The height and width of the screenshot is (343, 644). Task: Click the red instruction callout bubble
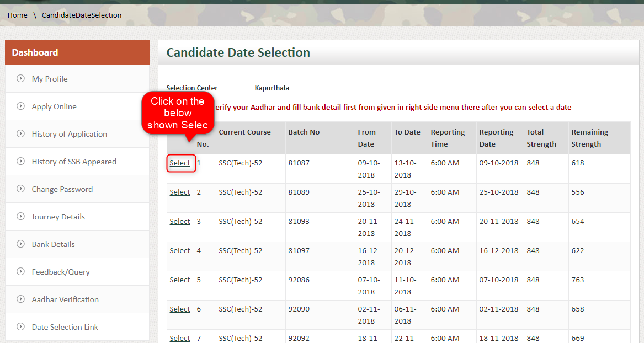(178, 112)
